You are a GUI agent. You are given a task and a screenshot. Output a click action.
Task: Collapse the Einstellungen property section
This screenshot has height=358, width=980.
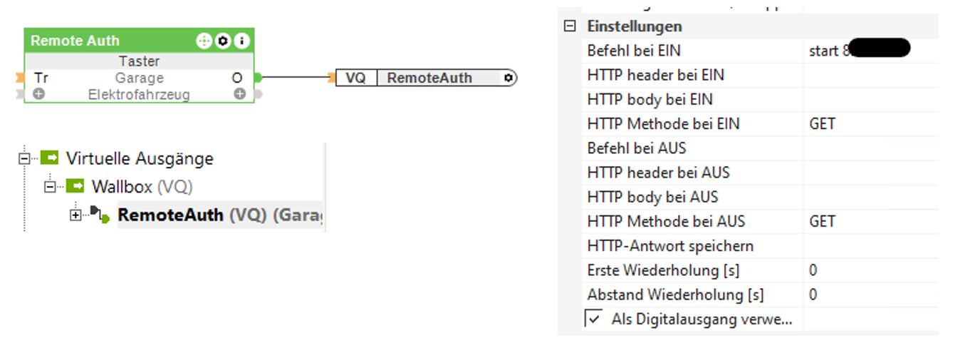(x=569, y=26)
